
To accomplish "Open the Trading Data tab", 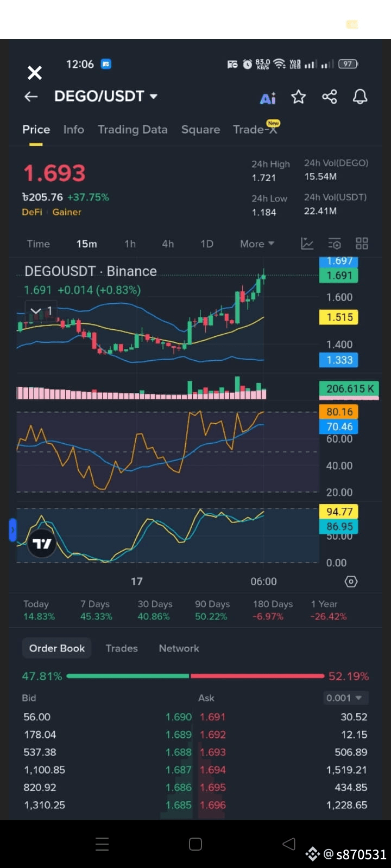I will 133,130.
